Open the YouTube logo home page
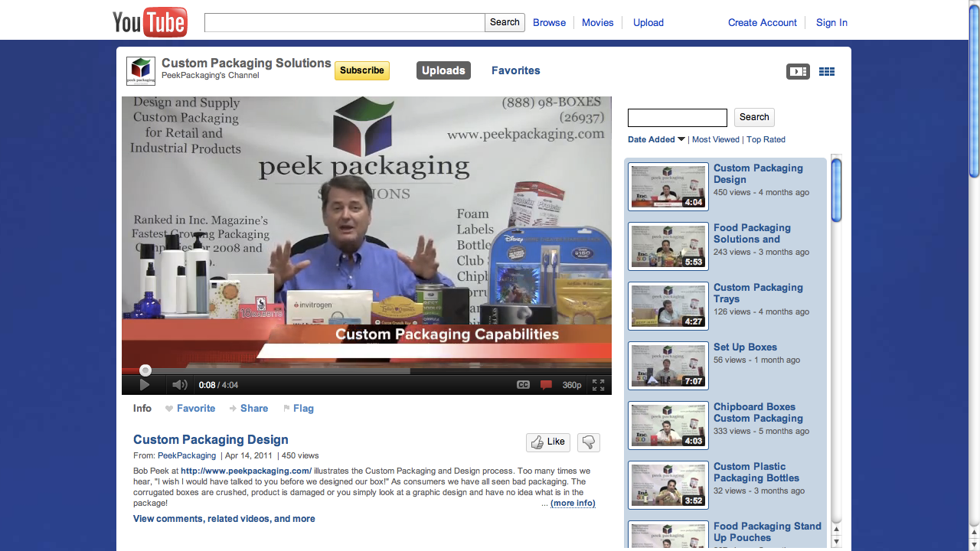The image size is (980, 551). pyautogui.click(x=150, y=22)
